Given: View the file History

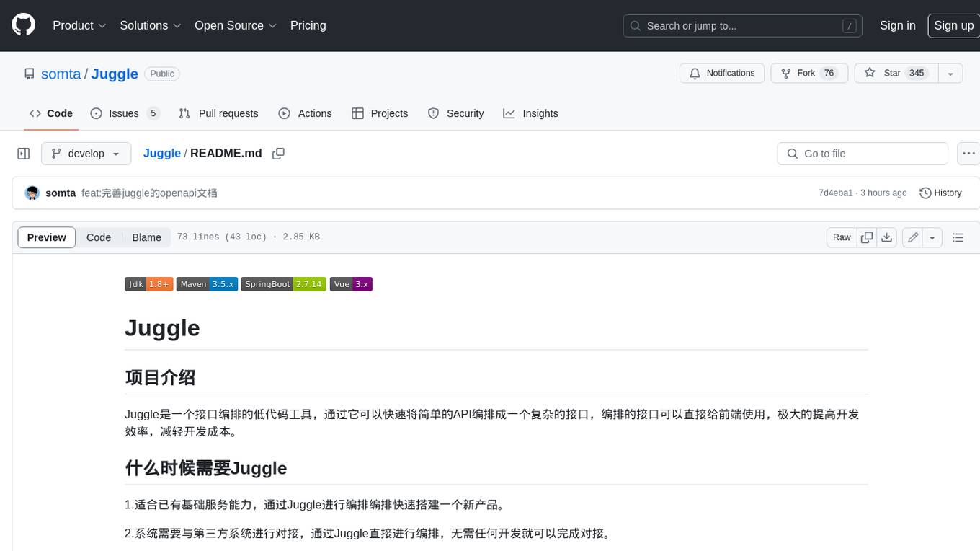Looking at the screenshot, I should [940, 193].
